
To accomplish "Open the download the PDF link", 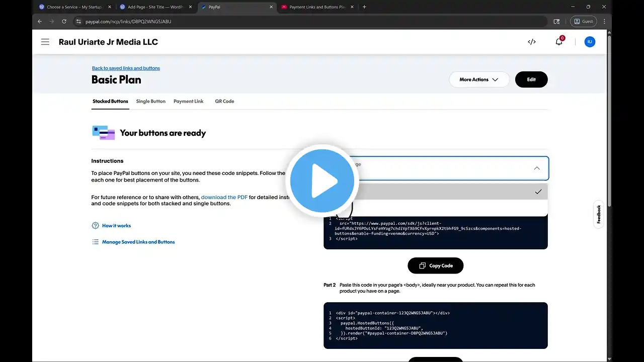I will click(224, 198).
